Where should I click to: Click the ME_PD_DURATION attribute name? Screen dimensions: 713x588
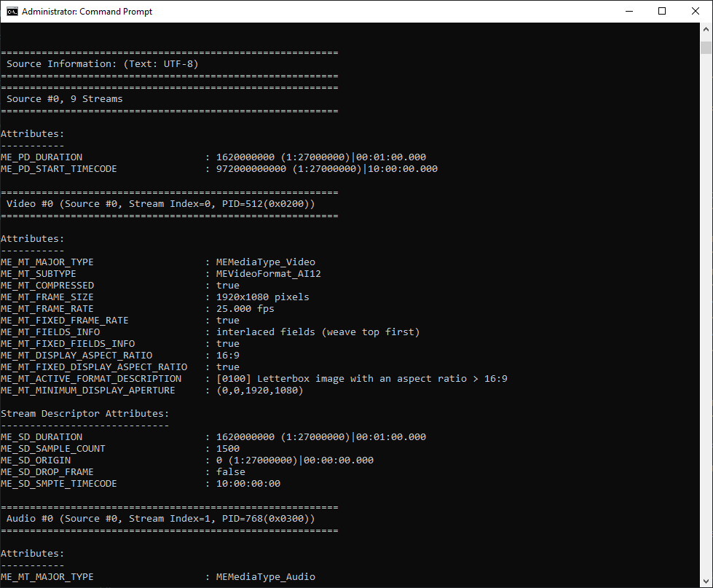(x=42, y=157)
